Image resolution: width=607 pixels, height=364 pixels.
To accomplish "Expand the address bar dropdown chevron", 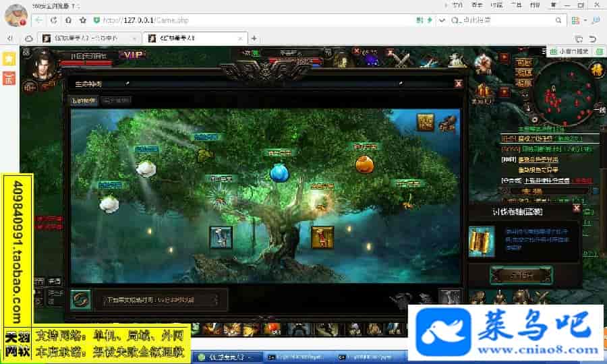I will pyautogui.click(x=442, y=20).
